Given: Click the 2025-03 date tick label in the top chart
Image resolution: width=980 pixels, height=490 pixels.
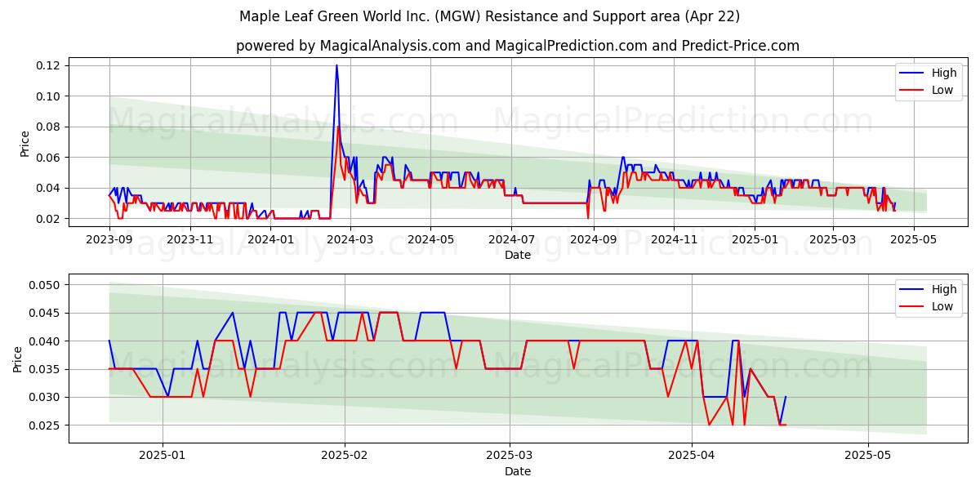Looking at the screenshot, I should pos(832,239).
